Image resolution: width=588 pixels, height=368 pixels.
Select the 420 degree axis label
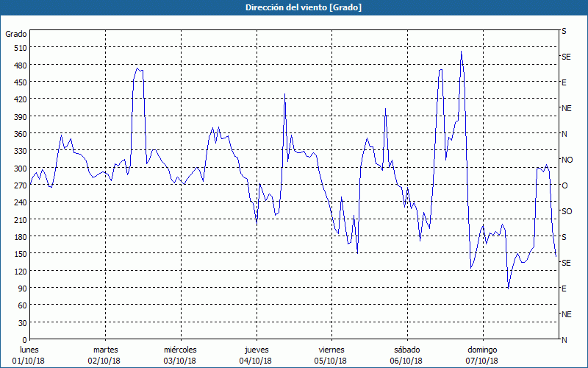[x=21, y=99]
